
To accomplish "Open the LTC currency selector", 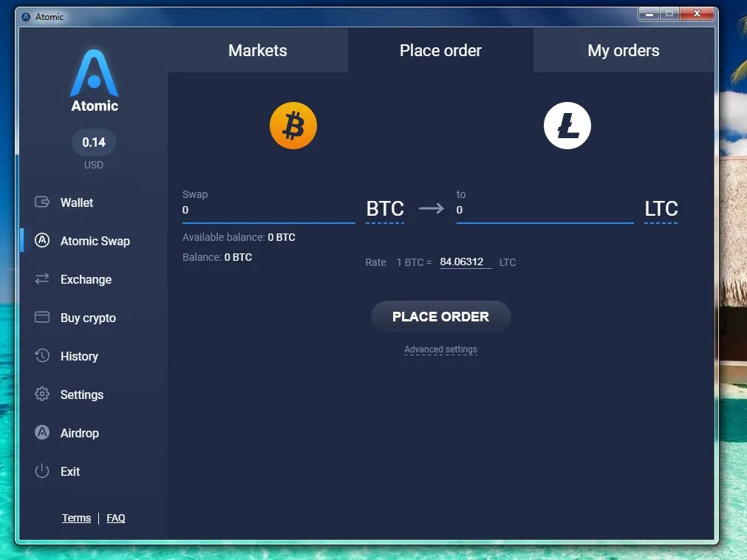I will tap(661, 208).
